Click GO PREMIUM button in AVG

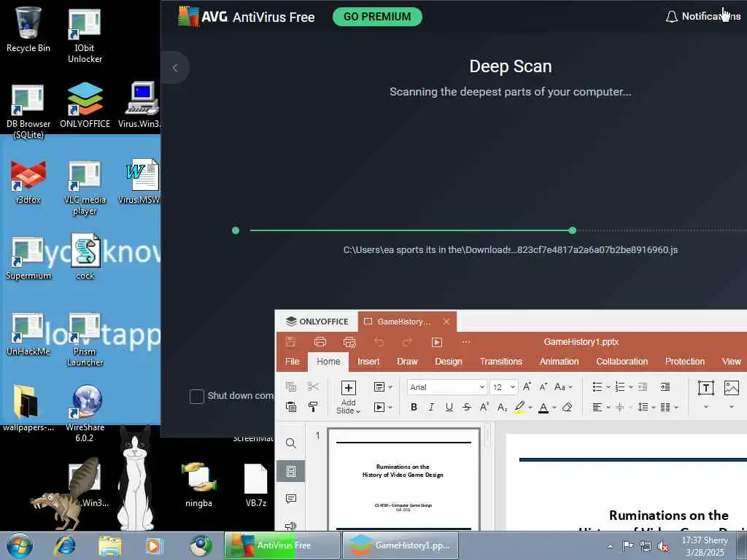(377, 17)
